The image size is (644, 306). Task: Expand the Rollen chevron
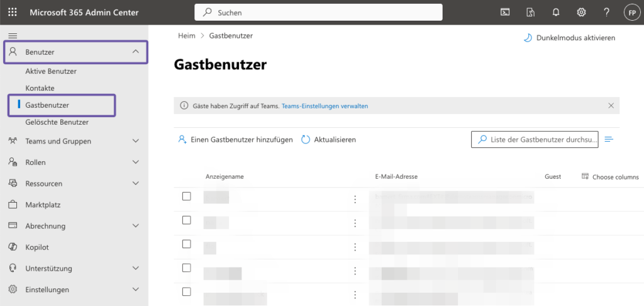(136, 162)
